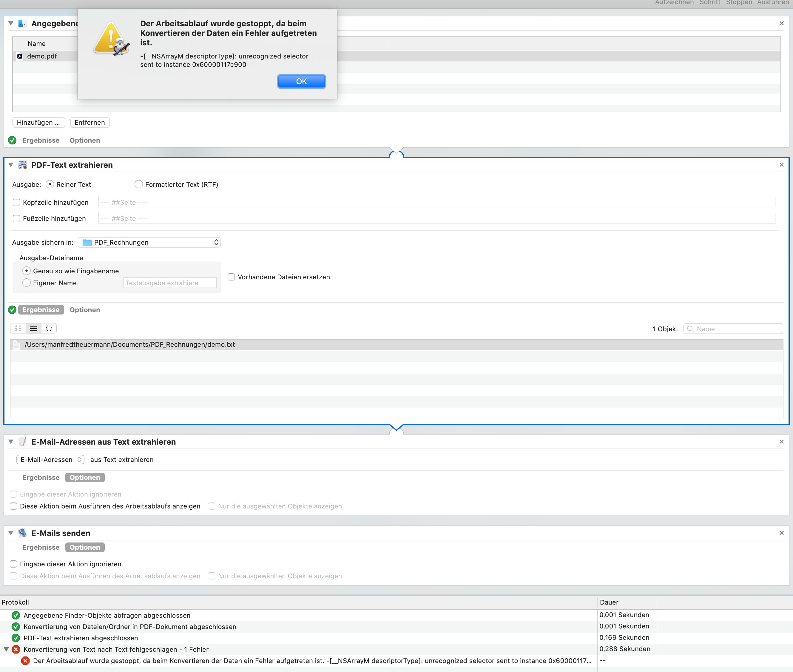The height and width of the screenshot is (672, 793).
Task: Click success icon of Konvertierung PDF-Dokument log
Action: coord(16,627)
